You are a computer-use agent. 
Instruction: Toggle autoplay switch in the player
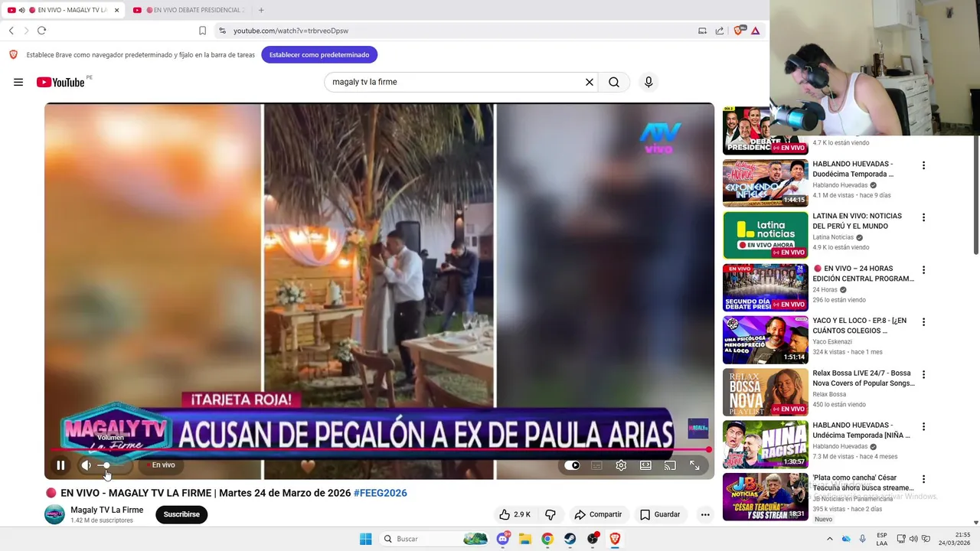[573, 465]
